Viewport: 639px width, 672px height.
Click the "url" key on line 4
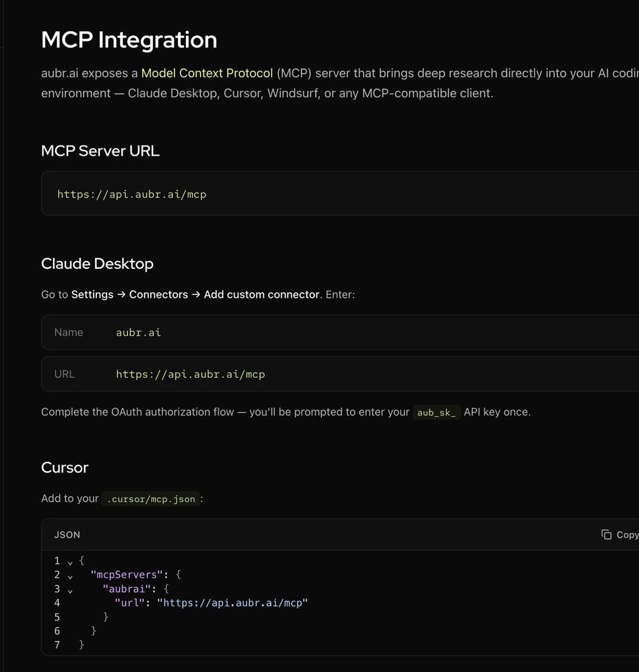tap(130, 603)
